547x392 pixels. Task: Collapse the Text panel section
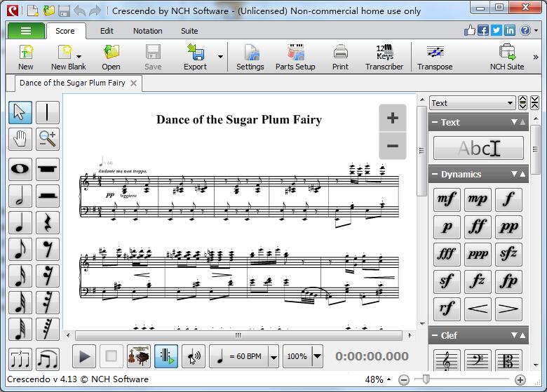click(435, 123)
